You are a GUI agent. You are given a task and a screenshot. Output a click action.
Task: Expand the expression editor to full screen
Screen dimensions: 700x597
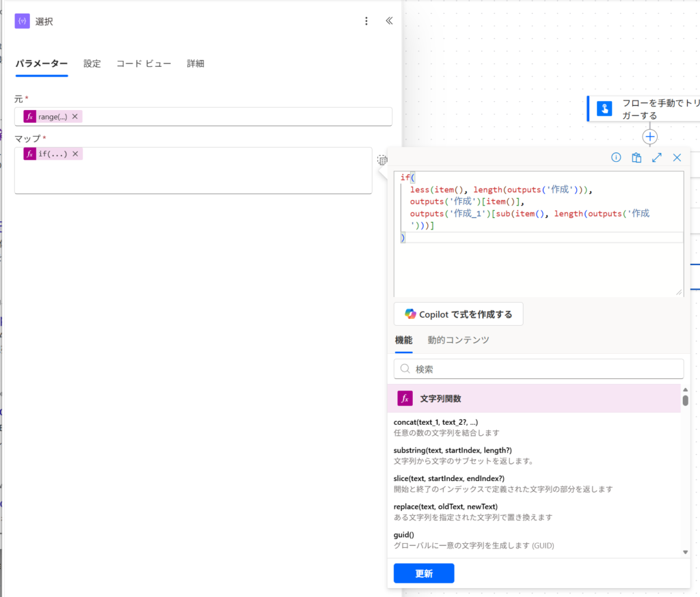[657, 158]
